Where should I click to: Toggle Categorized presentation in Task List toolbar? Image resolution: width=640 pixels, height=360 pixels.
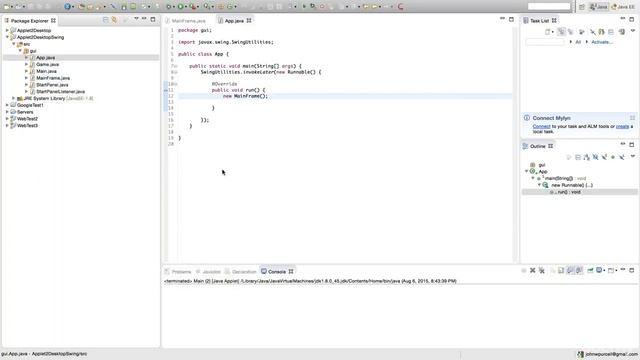point(562,32)
